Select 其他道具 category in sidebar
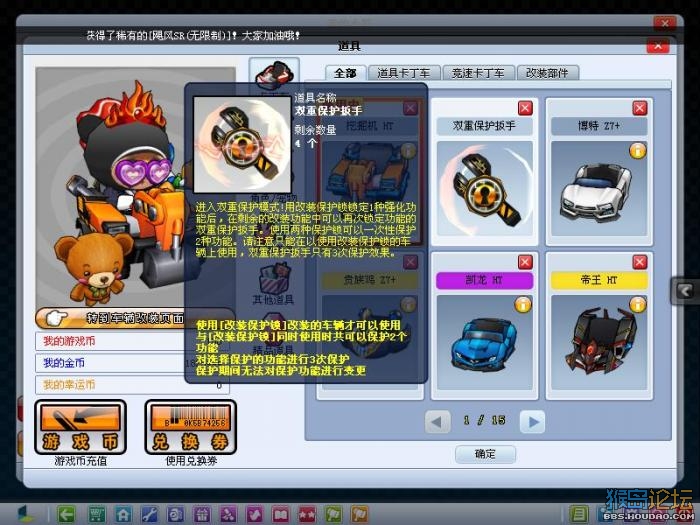Image resolution: width=700 pixels, height=525 pixels. [x=274, y=285]
